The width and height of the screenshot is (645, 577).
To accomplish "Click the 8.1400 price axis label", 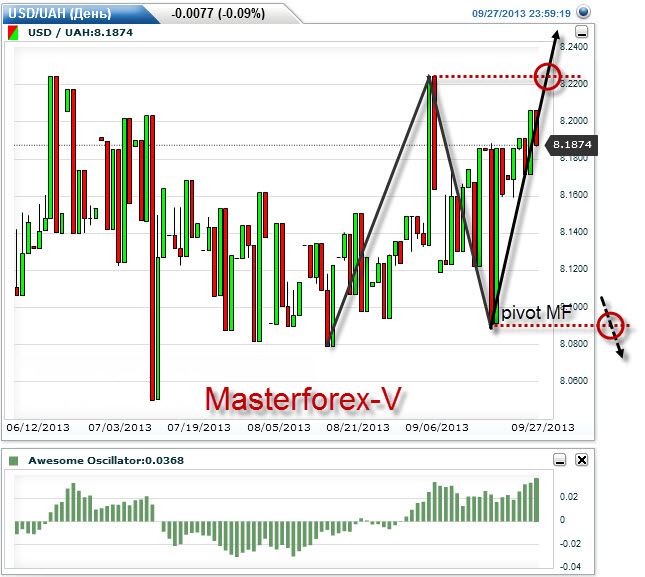I will [x=574, y=232].
